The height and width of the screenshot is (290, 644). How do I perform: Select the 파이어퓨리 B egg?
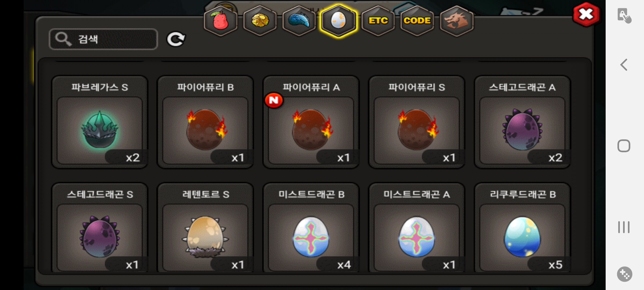[205, 122]
